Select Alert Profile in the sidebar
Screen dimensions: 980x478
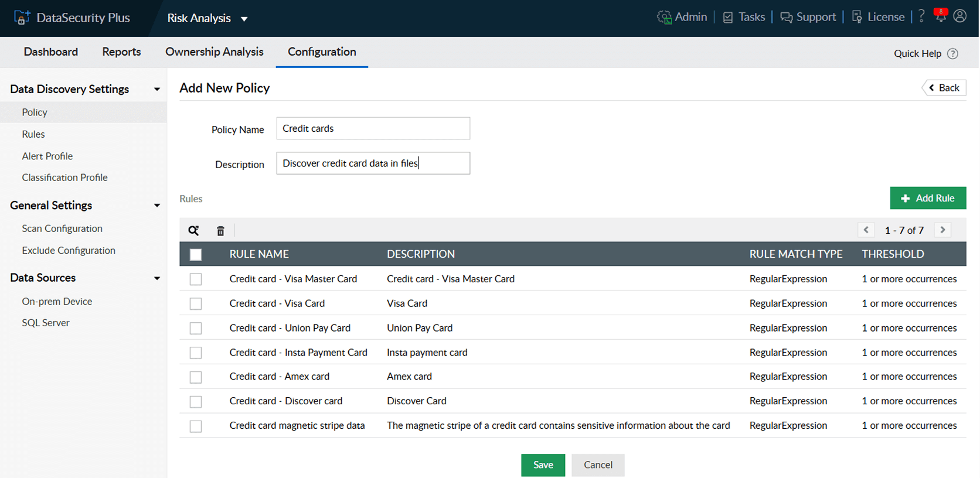pyautogui.click(x=47, y=156)
